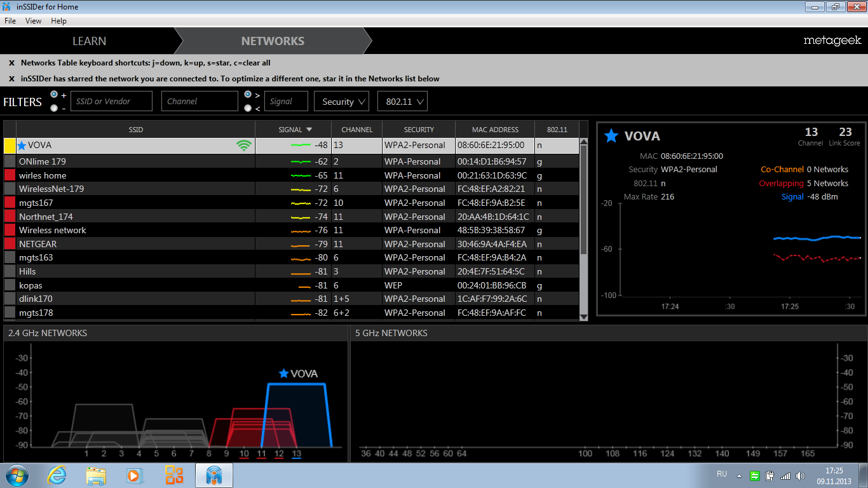Click into the Channel filter field
Viewport: 868px width, 488px height.
(200, 101)
